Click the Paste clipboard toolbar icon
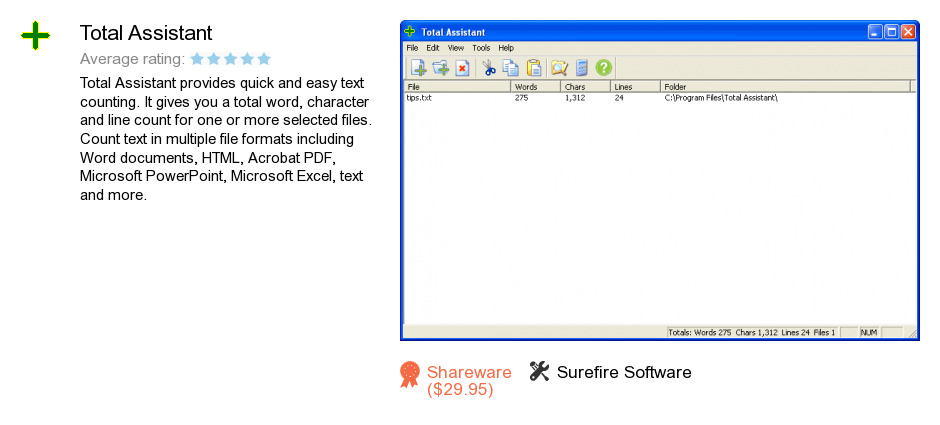This screenshot has width=940, height=425. [534, 68]
